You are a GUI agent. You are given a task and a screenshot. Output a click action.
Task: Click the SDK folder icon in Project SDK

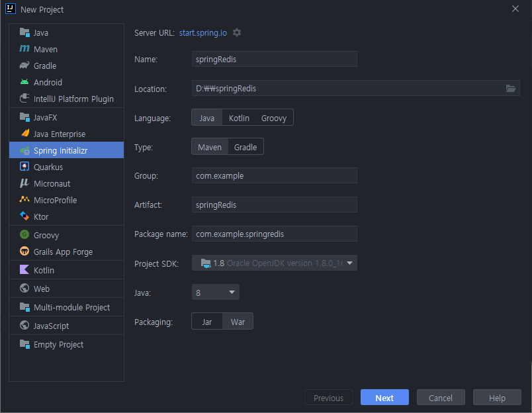(206, 263)
